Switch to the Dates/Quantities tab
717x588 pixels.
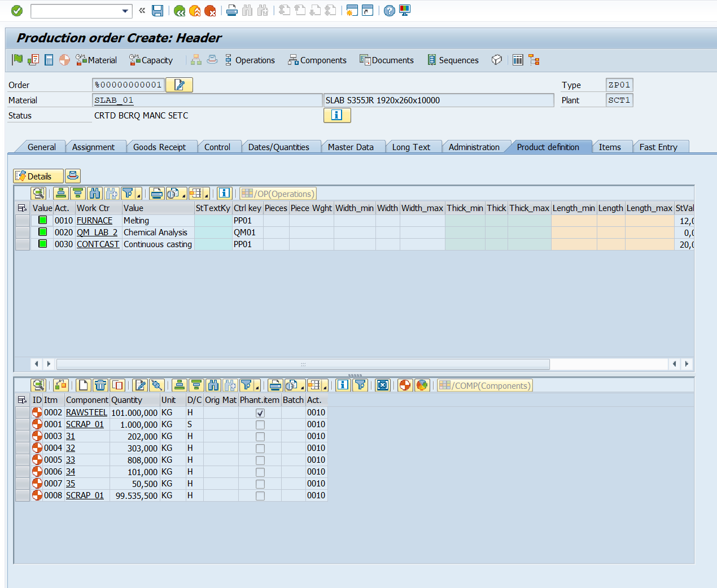click(278, 147)
